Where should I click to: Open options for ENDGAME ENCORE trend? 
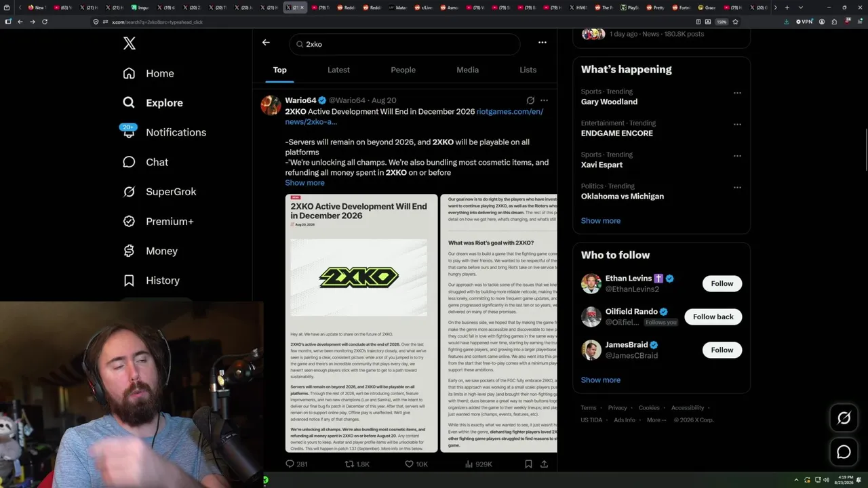[x=737, y=125]
